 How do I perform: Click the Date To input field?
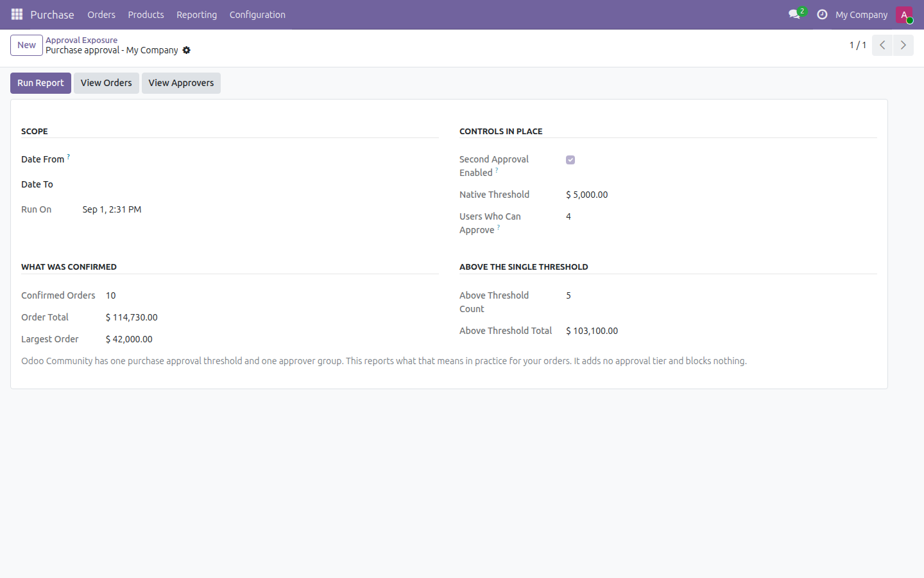pyautogui.click(x=261, y=184)
